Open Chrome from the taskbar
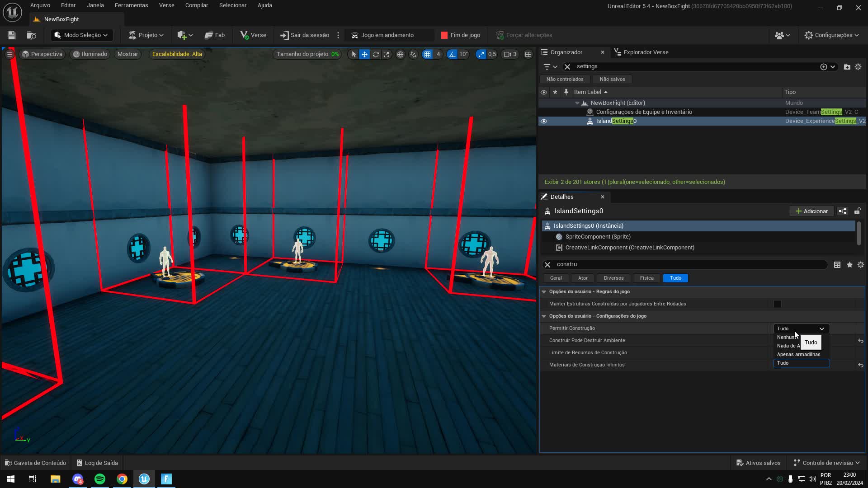This screenshot has height=488, width=868. click(x=122, y=479)
